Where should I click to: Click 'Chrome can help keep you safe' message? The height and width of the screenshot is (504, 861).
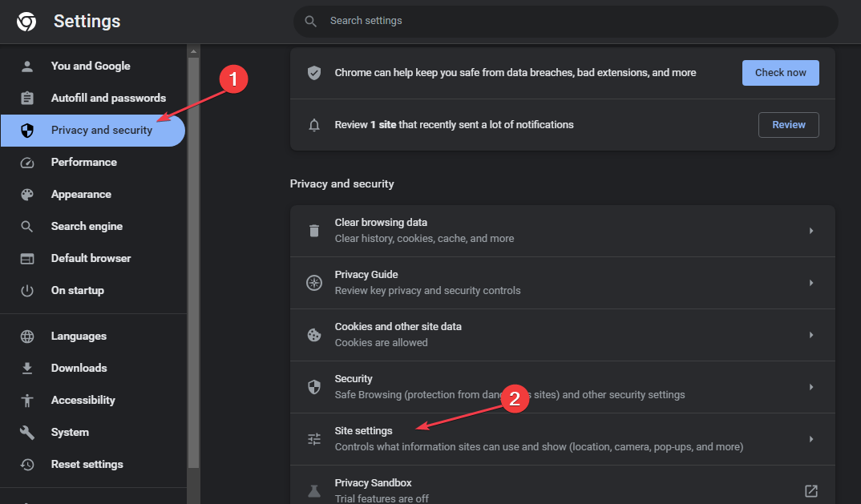tap(515, 73)
